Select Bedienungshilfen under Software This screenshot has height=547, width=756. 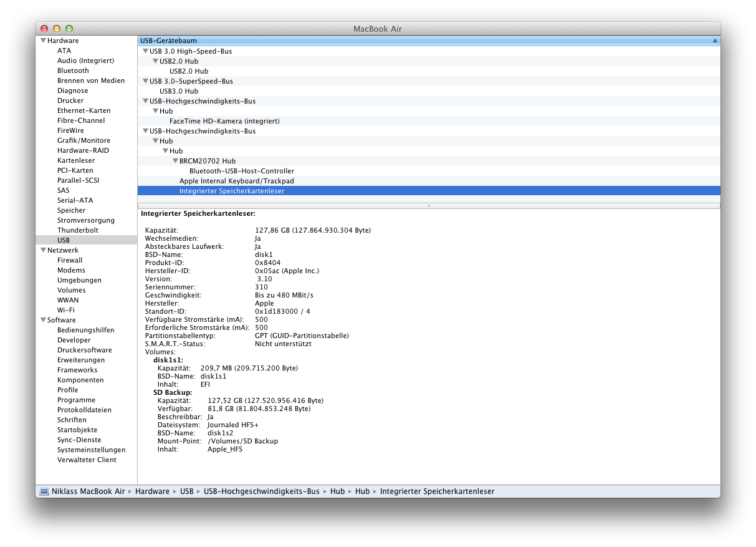pyautogui.click(x=86, y=330)
